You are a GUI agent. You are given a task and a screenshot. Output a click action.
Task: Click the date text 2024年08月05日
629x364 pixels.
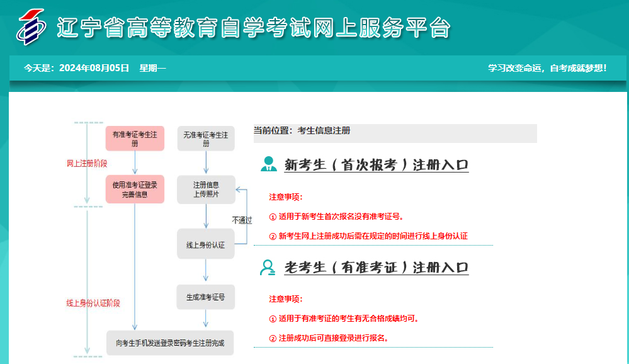[94, 68]
